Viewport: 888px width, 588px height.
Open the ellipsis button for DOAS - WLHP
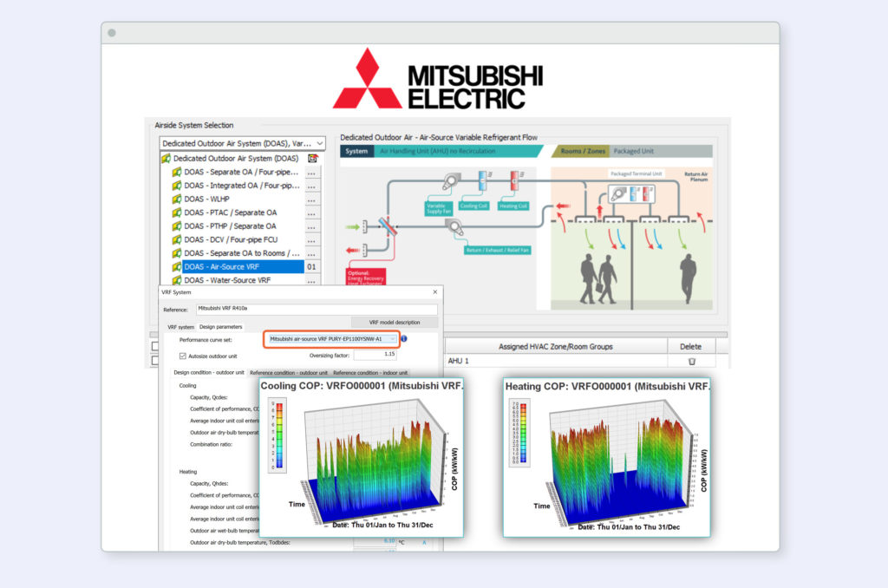click(x=311, y=199)
